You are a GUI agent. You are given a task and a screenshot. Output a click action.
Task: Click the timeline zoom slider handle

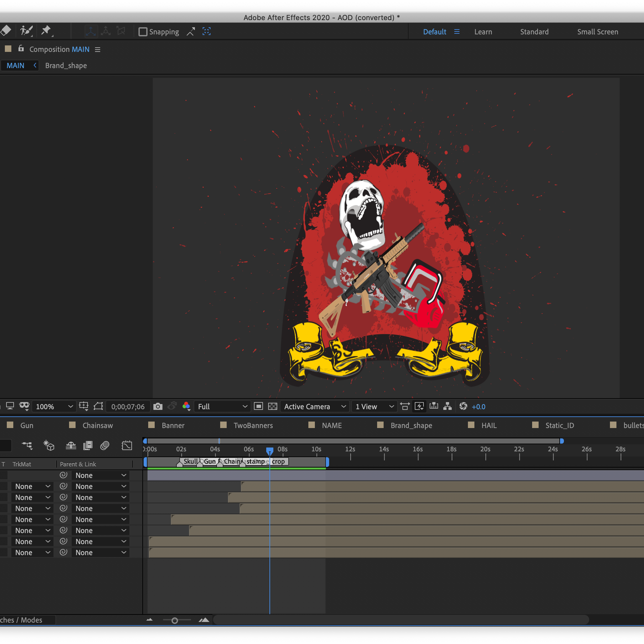click(x=175, y=620)
